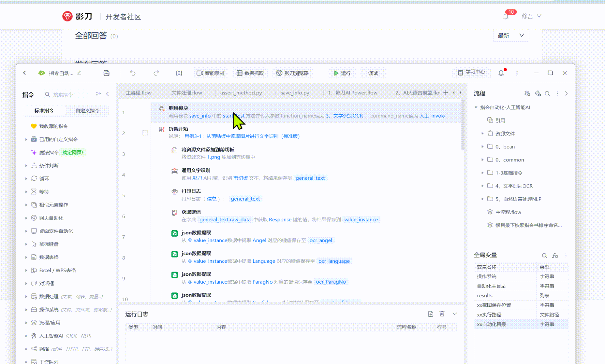Collapse the run log panel chevron
This screenshot has width=605, height=364.
click(x=455, y=314)
